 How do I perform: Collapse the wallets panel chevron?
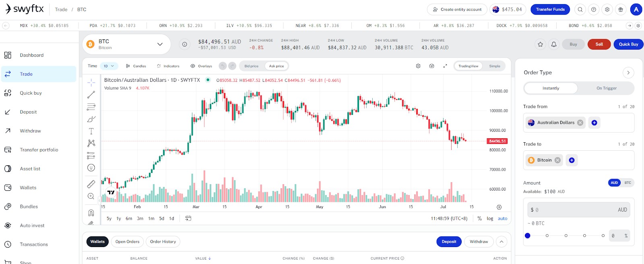point(502,242)
